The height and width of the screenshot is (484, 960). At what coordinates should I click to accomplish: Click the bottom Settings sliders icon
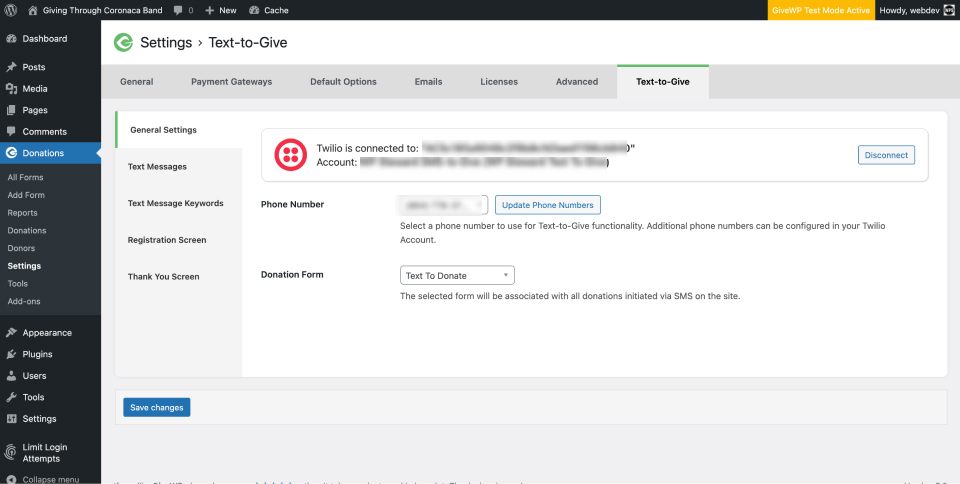pyautogui.click(x=11, y=419)
